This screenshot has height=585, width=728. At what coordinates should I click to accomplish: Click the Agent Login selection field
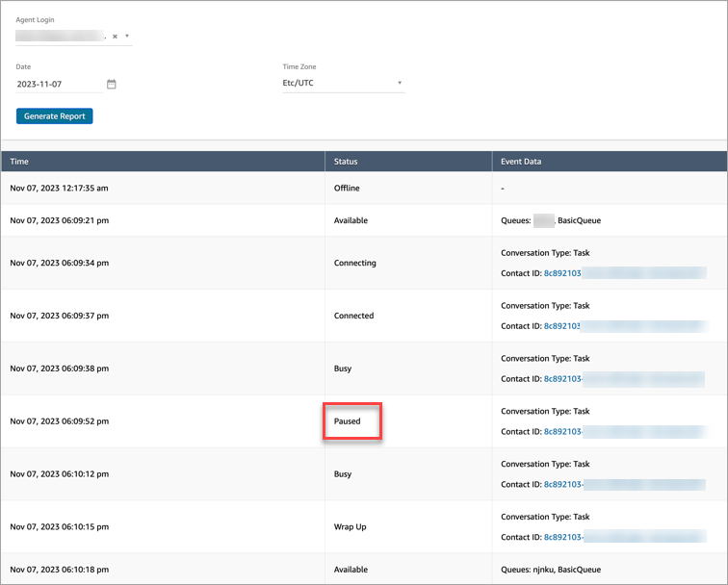pyautogui.click(x=60, y=37)
